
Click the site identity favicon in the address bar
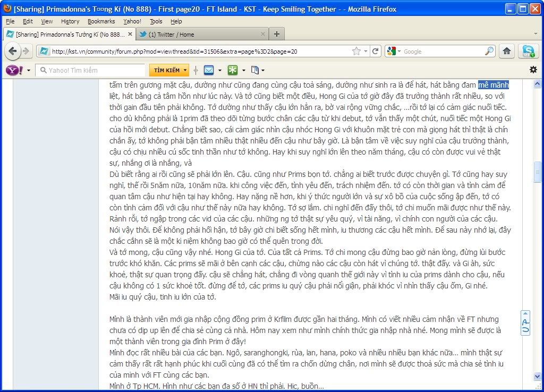44,52
